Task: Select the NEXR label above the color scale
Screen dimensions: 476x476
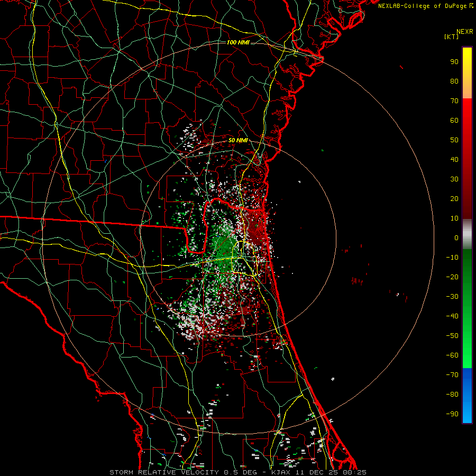Action: tap(464, 32)
